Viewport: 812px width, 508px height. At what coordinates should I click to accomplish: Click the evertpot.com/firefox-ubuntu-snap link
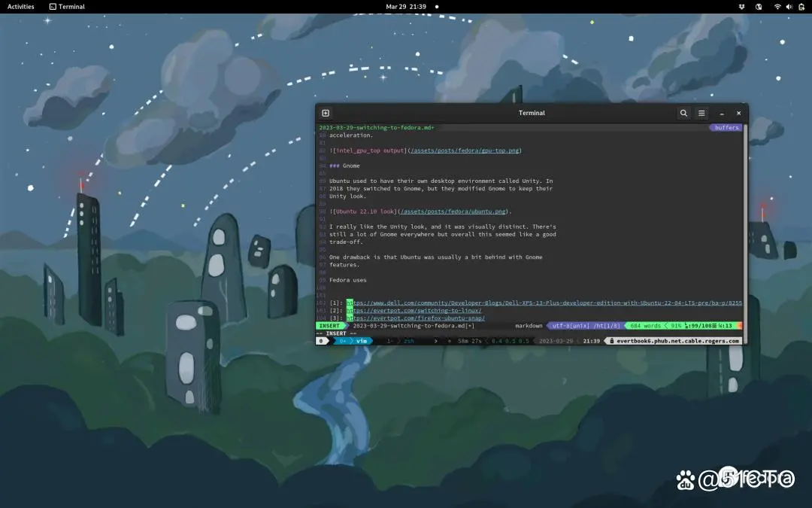pyautogui.click(x=416, y=318)
